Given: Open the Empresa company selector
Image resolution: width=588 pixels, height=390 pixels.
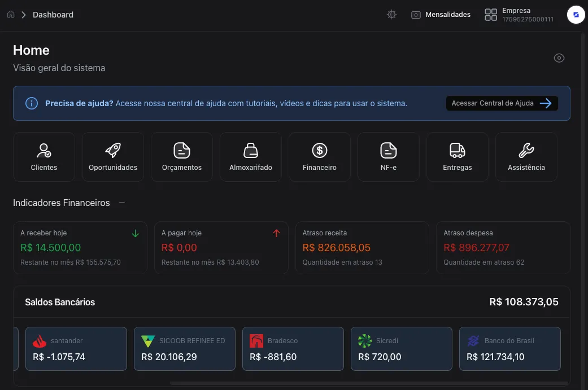Looking at the screenshot, I should coord(519,15).
